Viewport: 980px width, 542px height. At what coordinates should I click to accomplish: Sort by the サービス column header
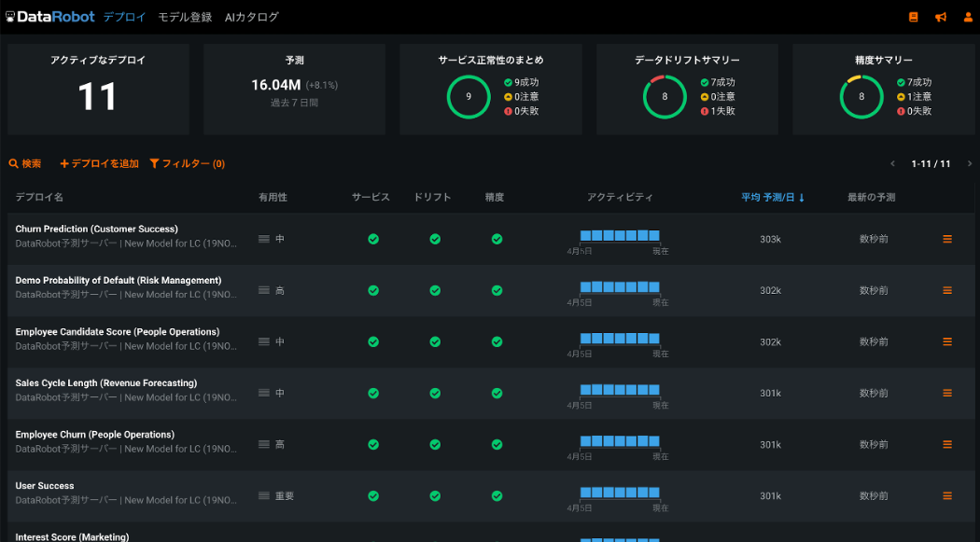coord(371,198)
